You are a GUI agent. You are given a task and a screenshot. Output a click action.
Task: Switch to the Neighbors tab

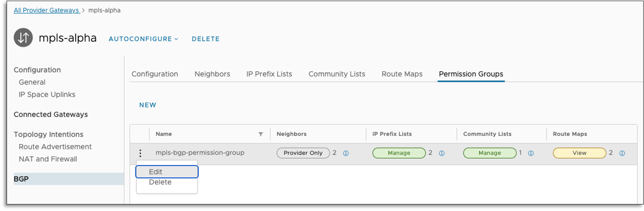[x=212, y=74]
